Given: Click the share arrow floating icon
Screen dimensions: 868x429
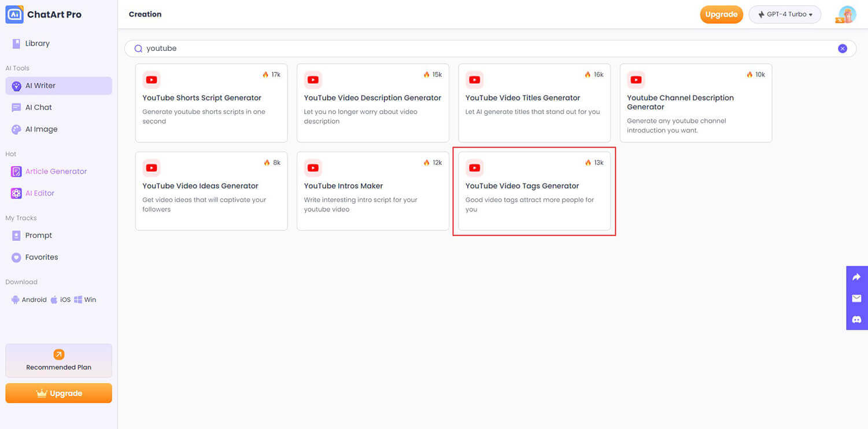Looking at the screenshot, I should 857,277.
